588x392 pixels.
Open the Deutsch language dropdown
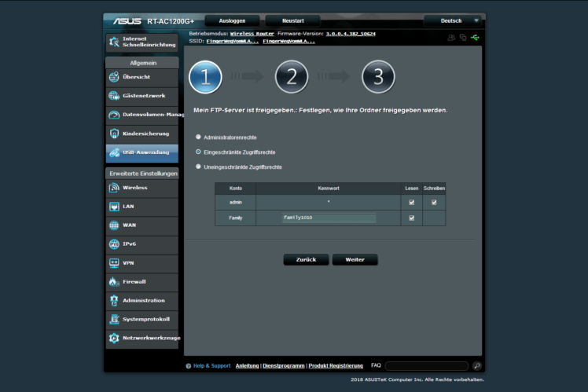tap(452, 21)
